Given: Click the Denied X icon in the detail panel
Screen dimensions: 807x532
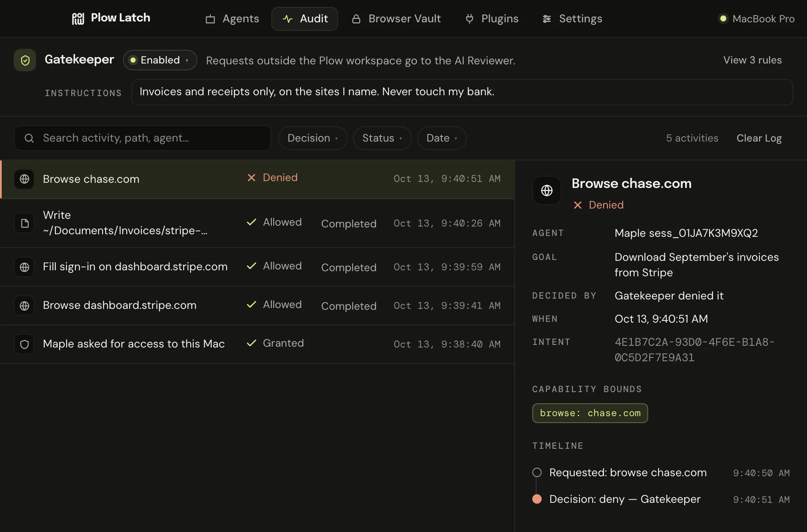Looking at the screenshot, I should [578, 205].
